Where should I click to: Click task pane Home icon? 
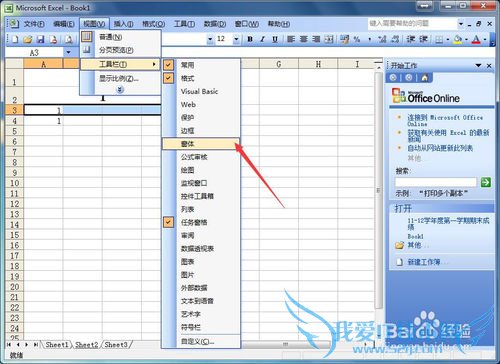point(424,78)
